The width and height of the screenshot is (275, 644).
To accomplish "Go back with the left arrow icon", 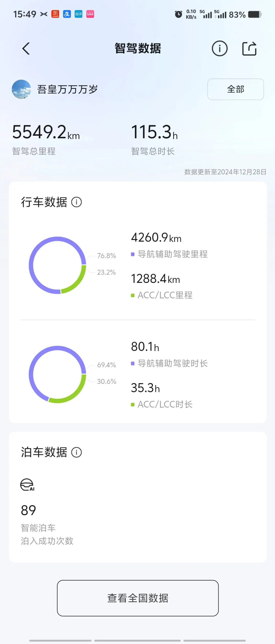I will [x=26, y=48].
